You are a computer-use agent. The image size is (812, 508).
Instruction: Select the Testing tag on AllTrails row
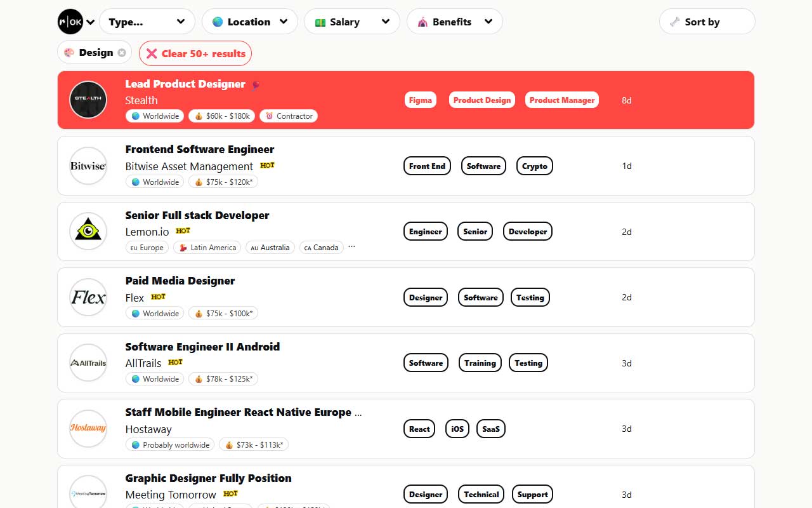tap(528, 363)
